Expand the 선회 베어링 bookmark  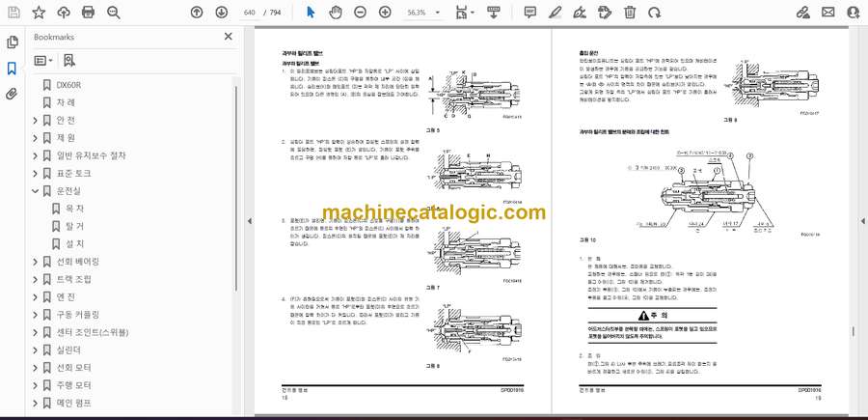point(36,262)
